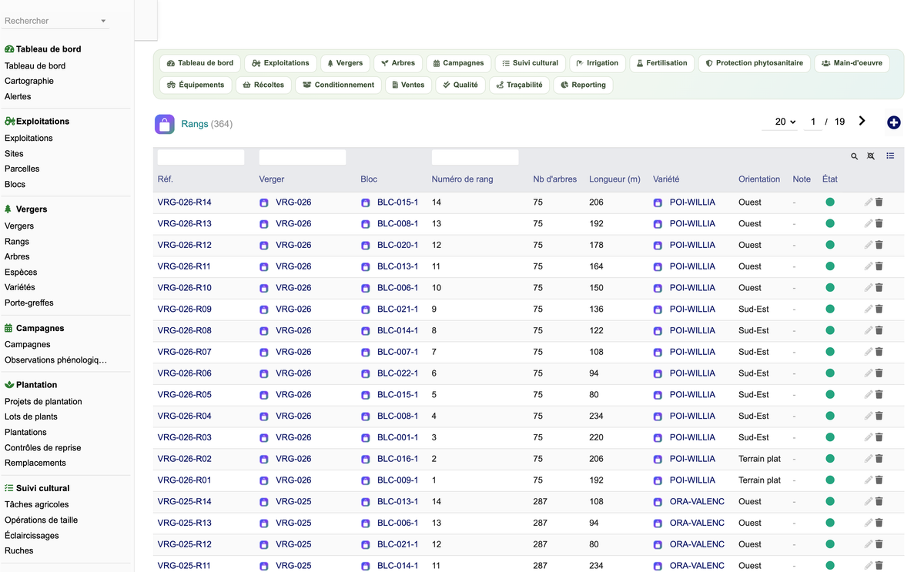Open bloc link BLC-020-1

pyautogui.click(x=397, y=245)
